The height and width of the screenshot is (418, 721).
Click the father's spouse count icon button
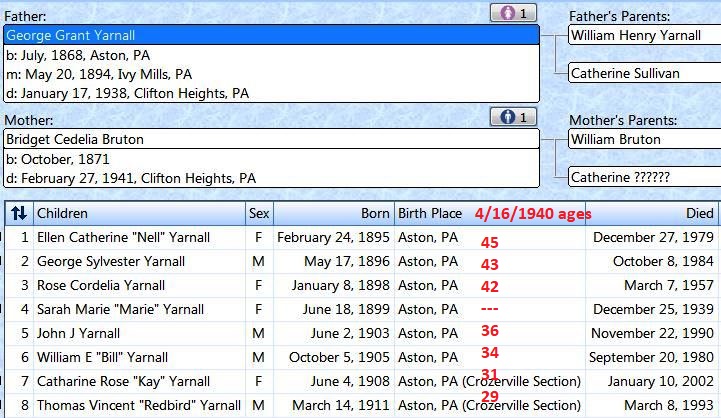(514, 13)
